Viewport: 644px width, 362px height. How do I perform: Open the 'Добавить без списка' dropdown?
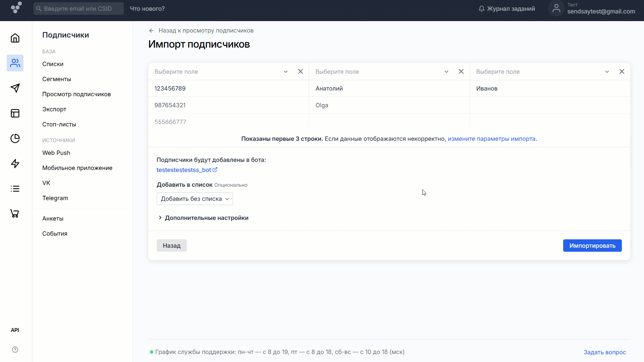click(195, 198)
